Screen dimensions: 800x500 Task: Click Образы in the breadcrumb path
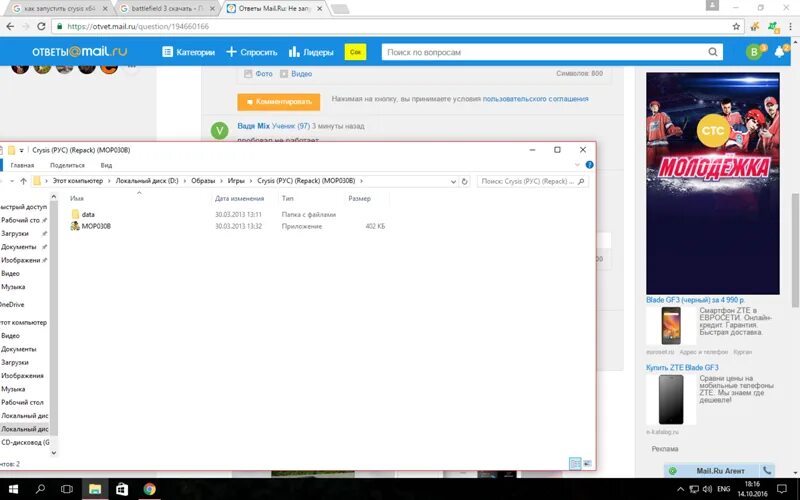click(203, 181)
